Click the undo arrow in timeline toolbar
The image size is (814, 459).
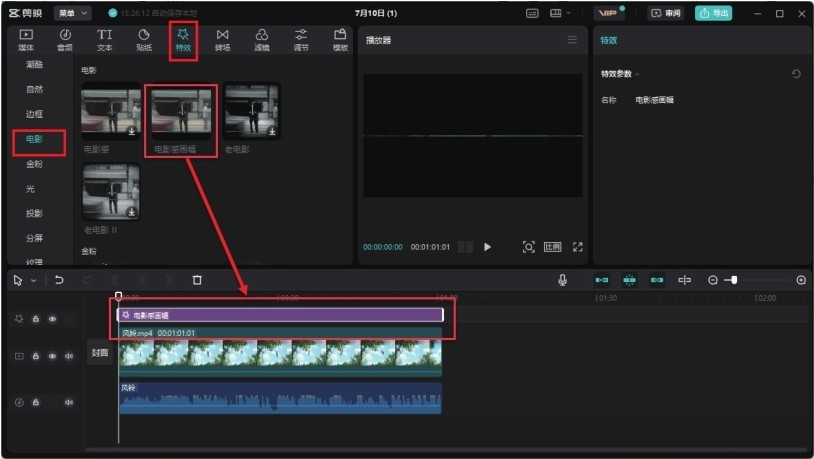click(59, 280)
